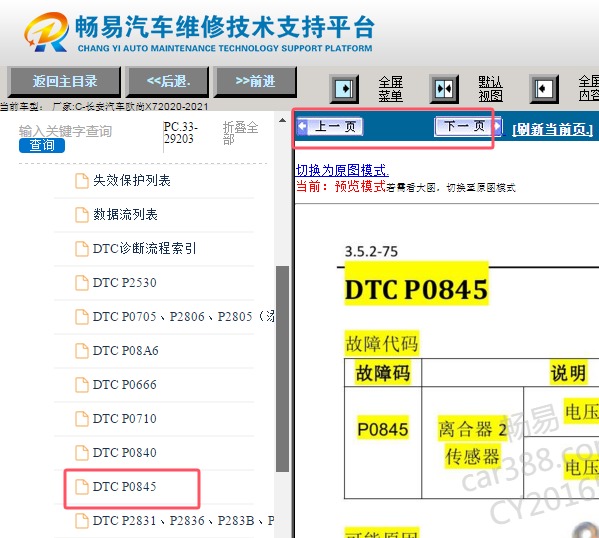Viewport: 599px width, 538px height.
Task: Click the 刷新当前页 link
Action: point(552,130)
